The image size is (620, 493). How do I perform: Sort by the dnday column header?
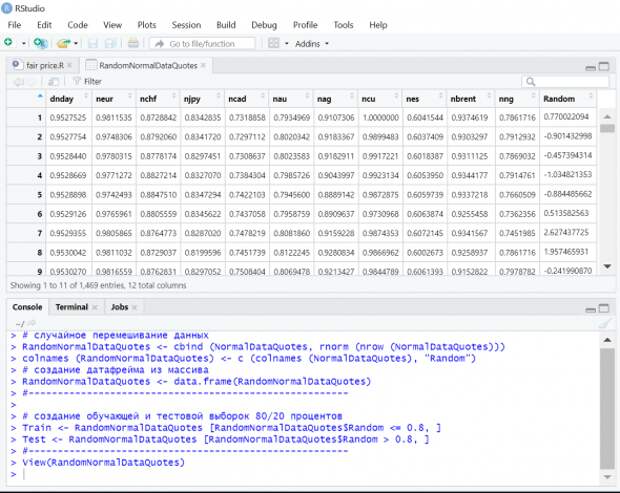pos(69,99)
